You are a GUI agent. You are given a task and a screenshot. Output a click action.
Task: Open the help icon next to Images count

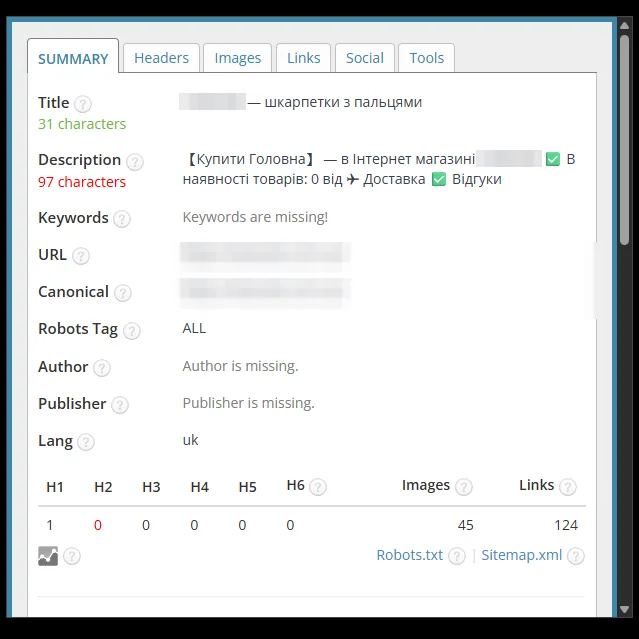tap(464, 487)
